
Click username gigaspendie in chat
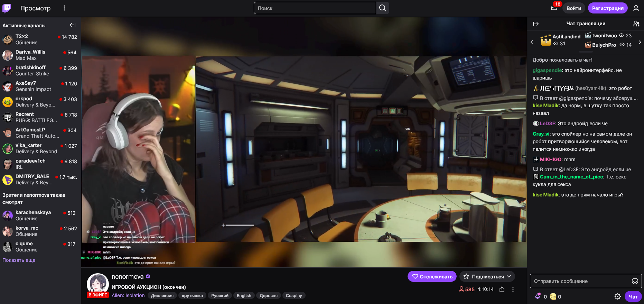pos(547,70)
